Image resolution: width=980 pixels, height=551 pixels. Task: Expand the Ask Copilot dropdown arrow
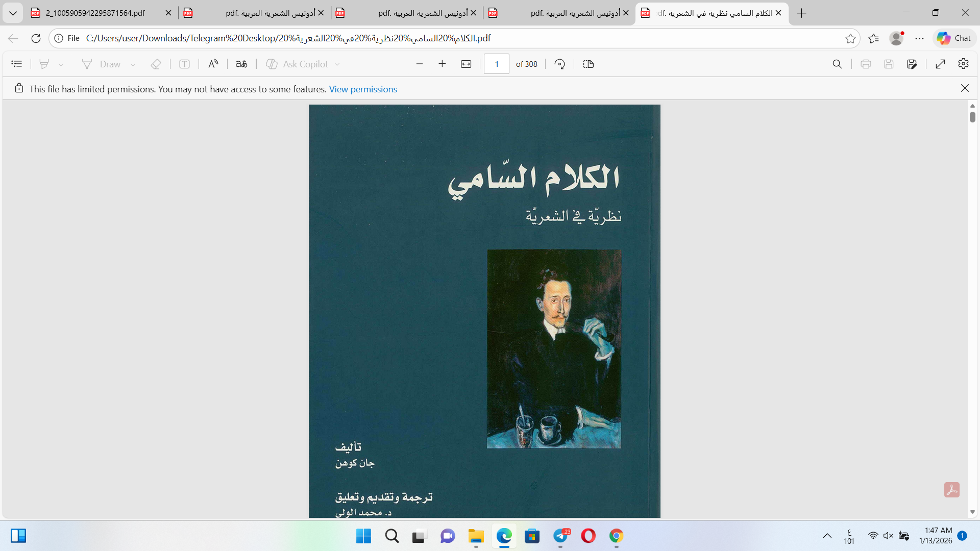pyautogui.click(x=337, y=64)
